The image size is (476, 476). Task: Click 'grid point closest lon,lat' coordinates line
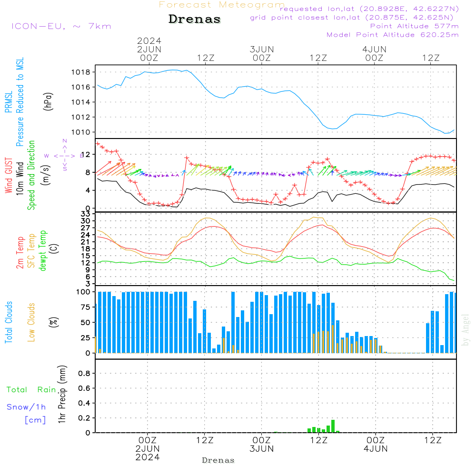coord(352,18)
